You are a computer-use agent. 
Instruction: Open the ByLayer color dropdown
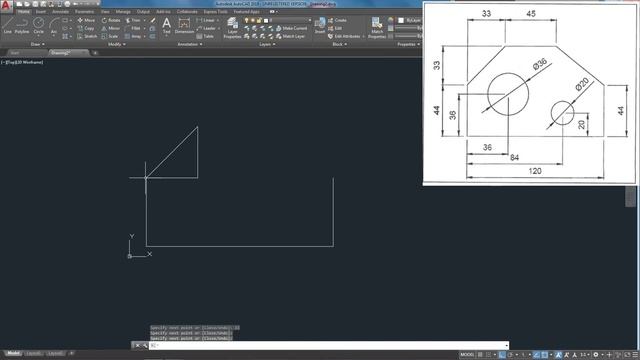(413, 20)
